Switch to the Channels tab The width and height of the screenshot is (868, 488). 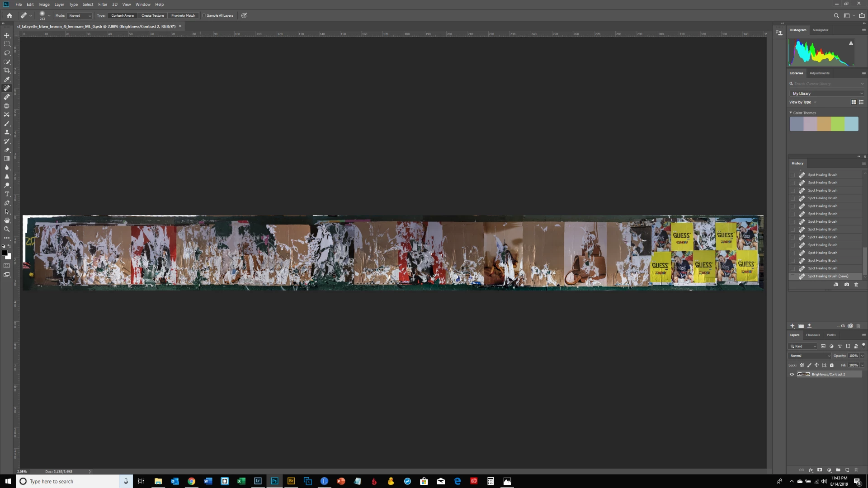pyautogui.click(x=812, y=335)
